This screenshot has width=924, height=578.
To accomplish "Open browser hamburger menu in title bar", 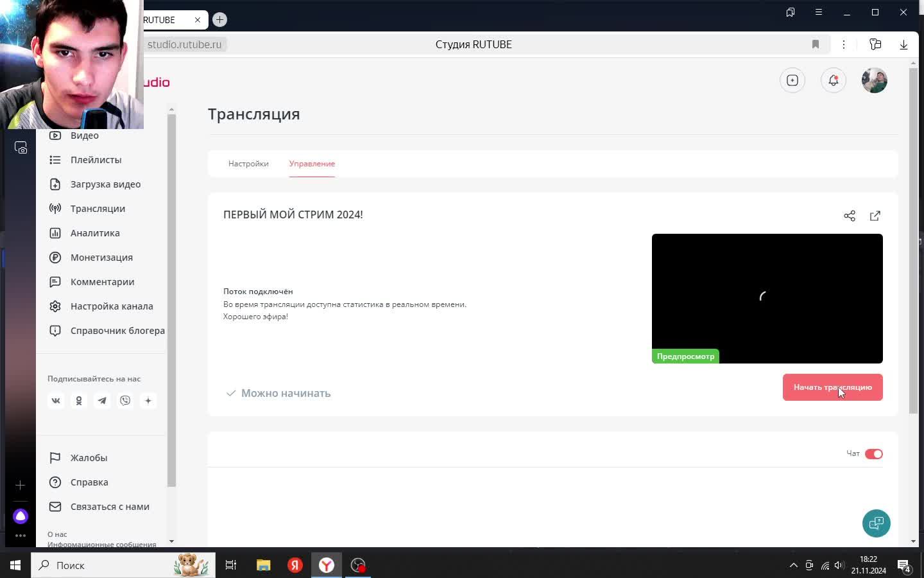I will click(819, 12).
